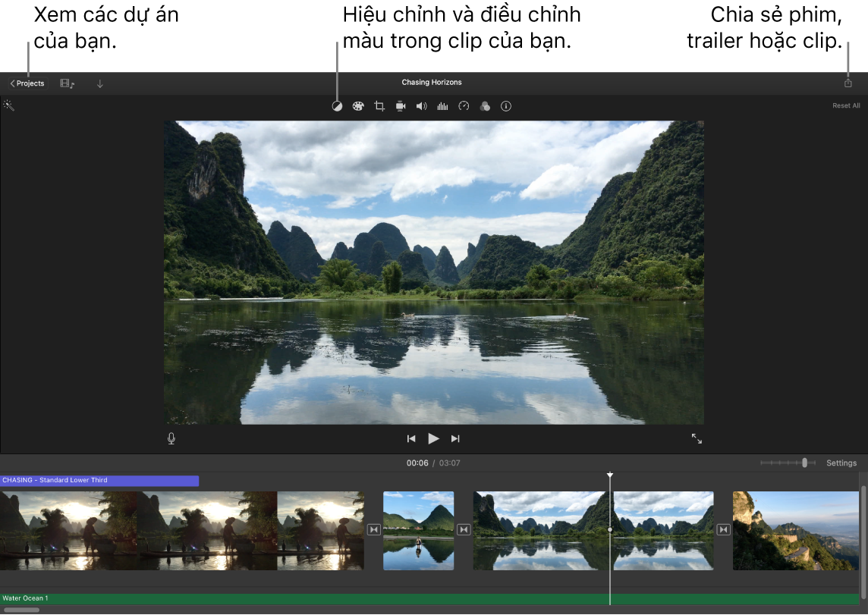868x615 pixels.
Task: Click the horizontal timeline scrollbar
Action: click(x=21, y=610)
